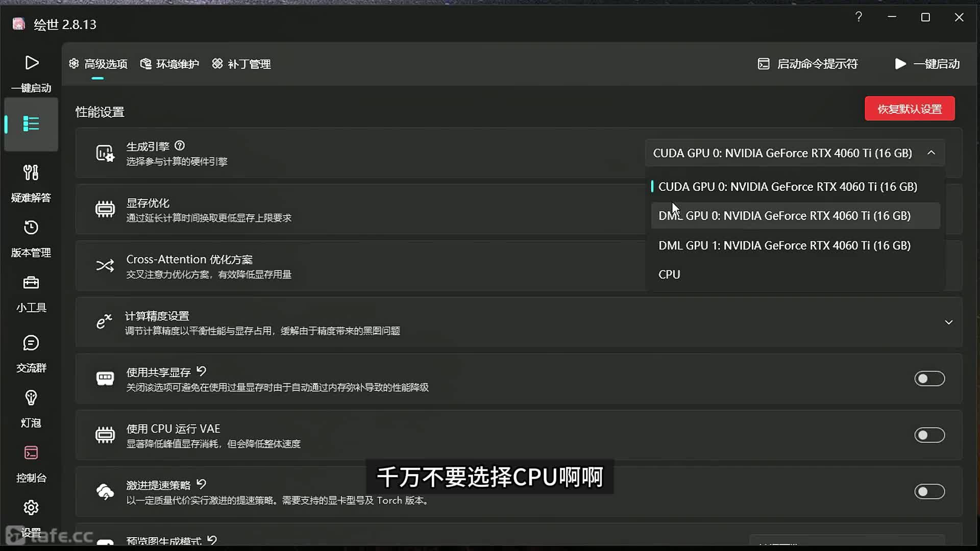The height and width of the screenshot is (551, 980).
Task: Reset 激进提速策略 with its undo arrow icon
Action: click(202, 484)
